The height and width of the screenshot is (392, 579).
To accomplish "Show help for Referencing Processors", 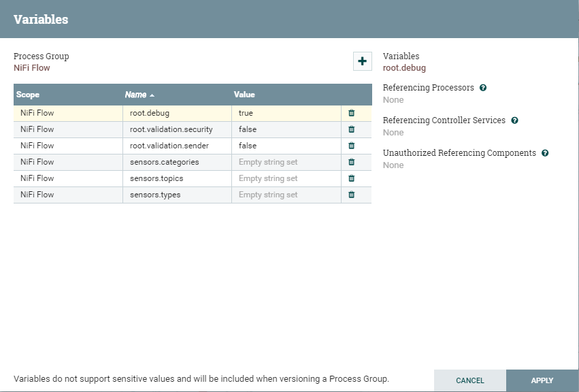I will [483, 88].
